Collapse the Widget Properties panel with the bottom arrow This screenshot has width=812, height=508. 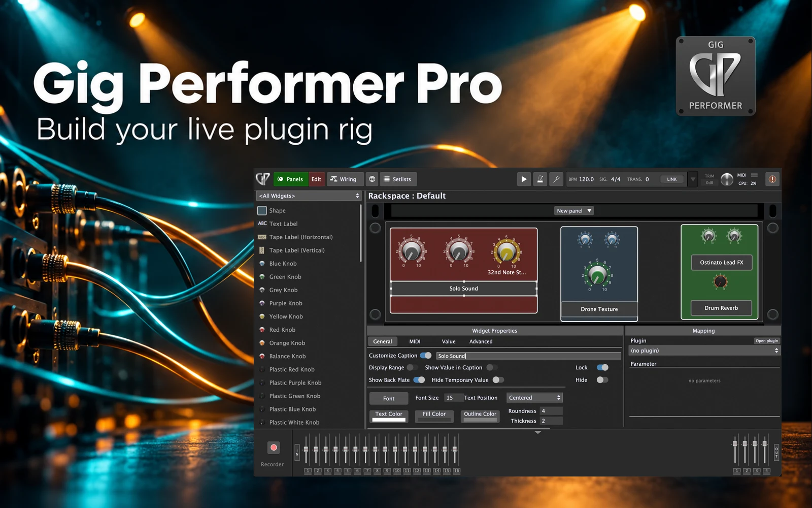(x=538, y=432)
